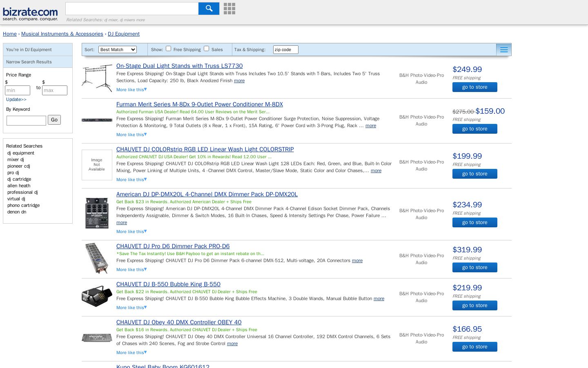
Task: Click the Furman power conditioner thumbnail
Action: coord(97,120)
